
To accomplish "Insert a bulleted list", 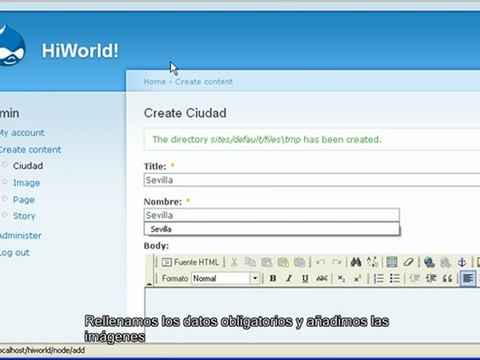I will coord(395,278).
